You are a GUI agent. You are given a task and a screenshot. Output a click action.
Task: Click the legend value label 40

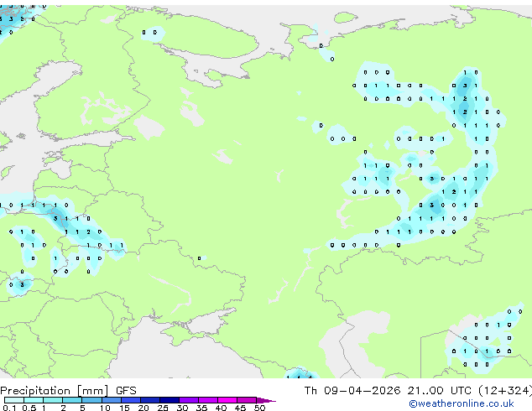222,408
